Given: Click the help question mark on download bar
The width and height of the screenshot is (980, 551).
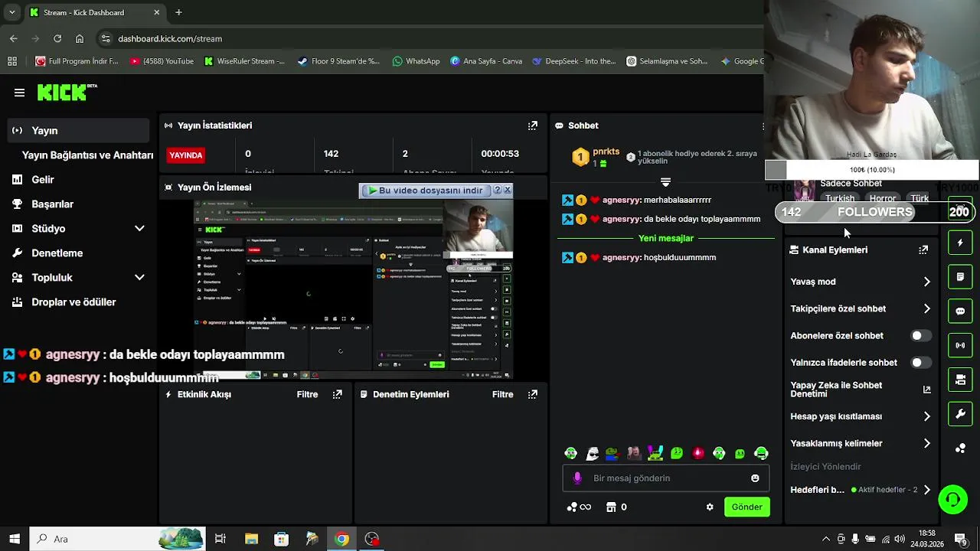Looking at the screenshot, I should pos(497,190).
